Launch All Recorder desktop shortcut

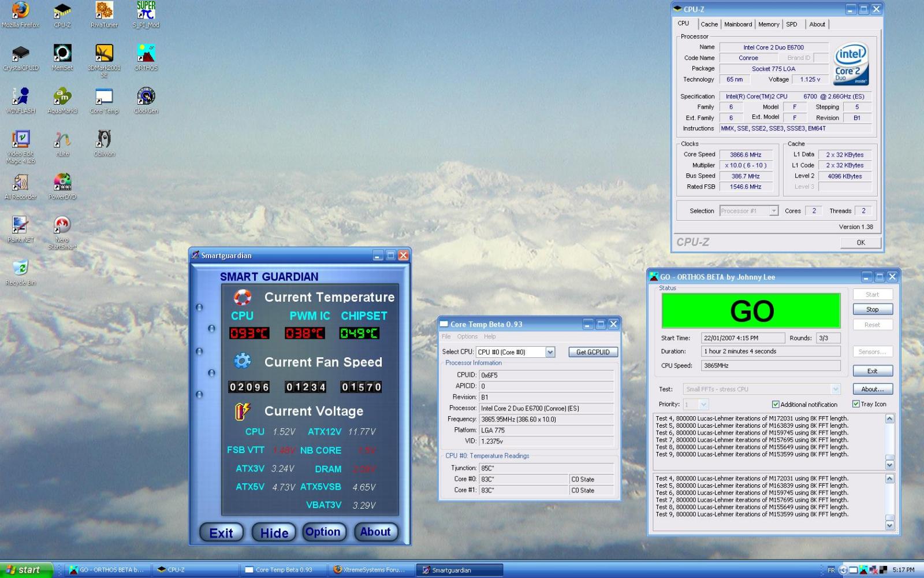pos(21,186)
